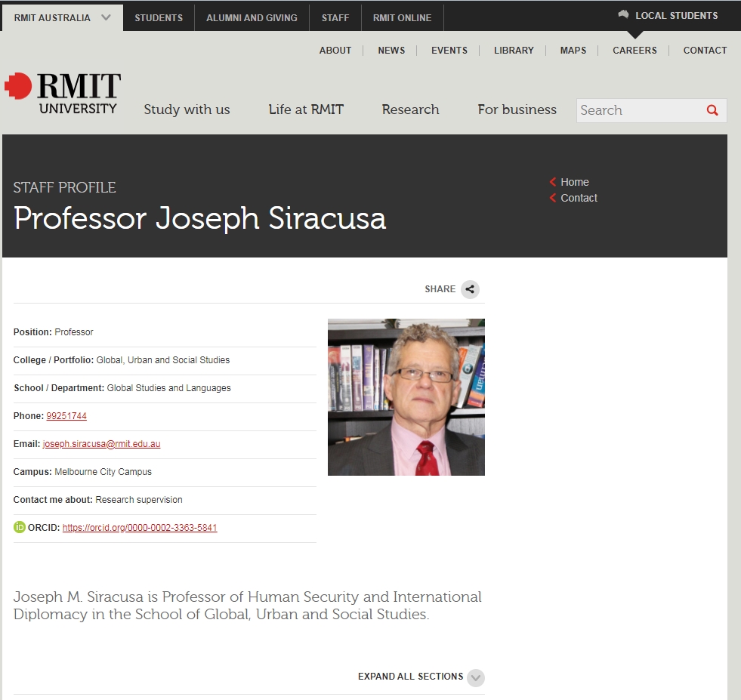Open the Events link
This screenshot has width=741, height=700.
pos(449,51)
